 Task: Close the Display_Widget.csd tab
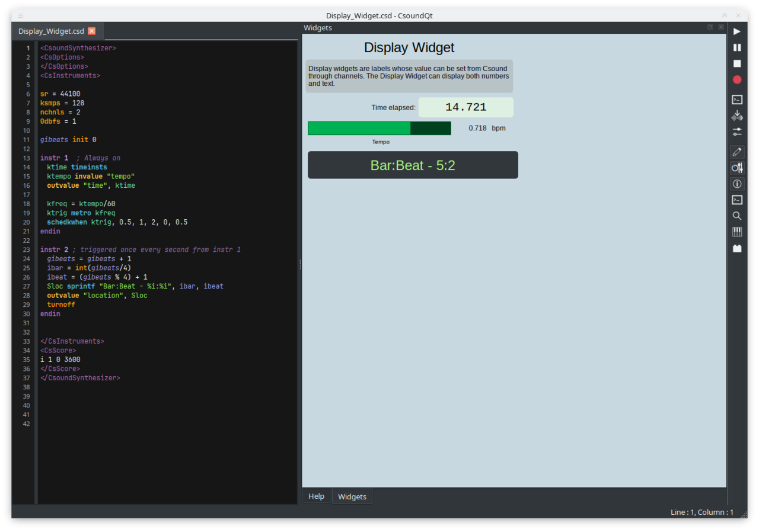point(92,31)
